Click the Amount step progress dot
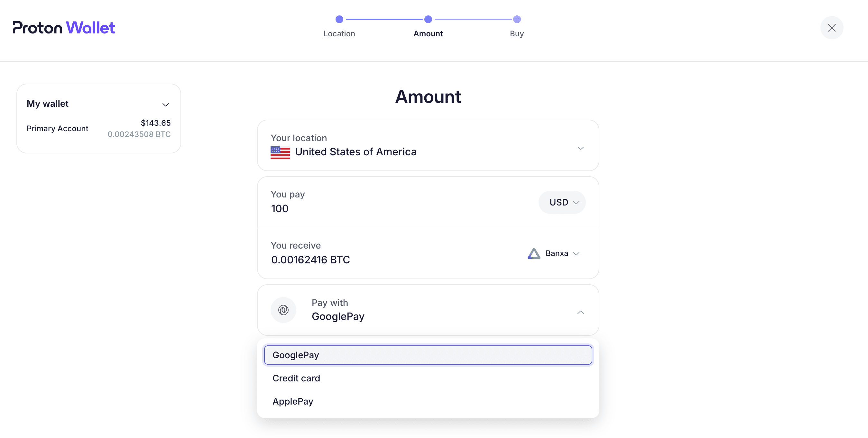This screenshot has height=438, width=868. coord(428,19)
